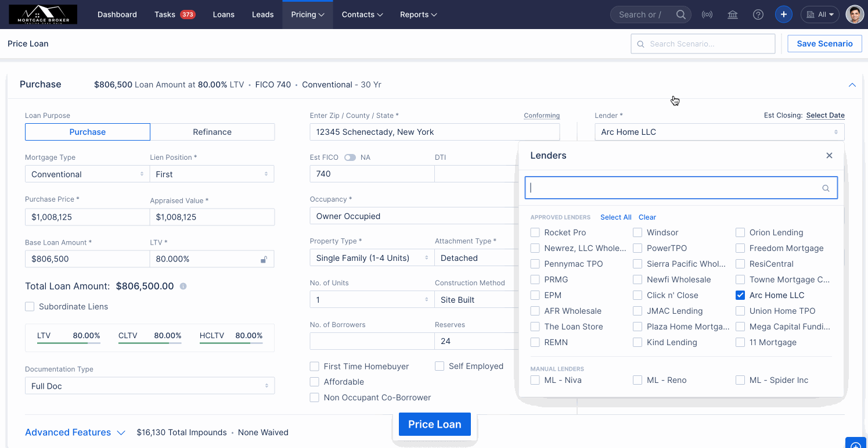Open the Loans page
The image size is (868, 448).
224,15
